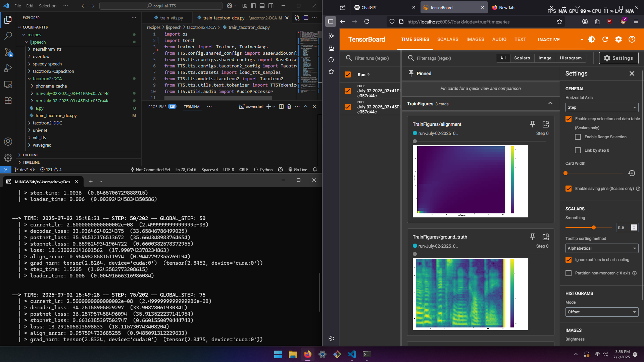
Task: Expand the OUTLINE section
Action: coord(30,155)
